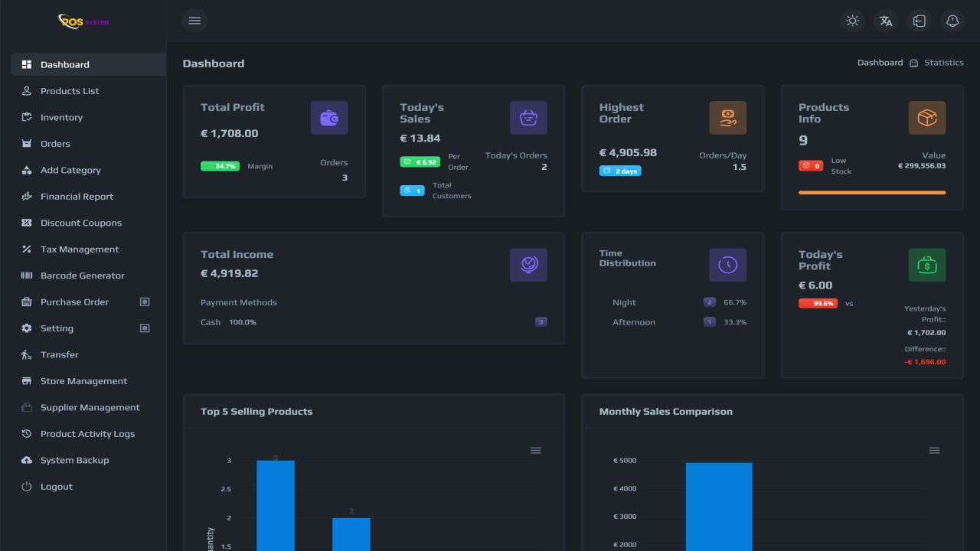Click the Add Category shapes icon
Image resolution: width=980 pixels, height=551 pixels.
click(x=27, y=170)
